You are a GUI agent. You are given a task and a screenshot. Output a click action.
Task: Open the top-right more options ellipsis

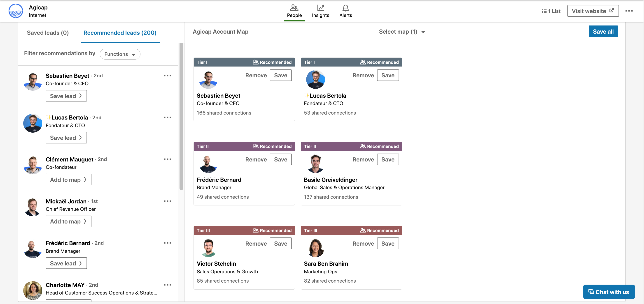629,11
